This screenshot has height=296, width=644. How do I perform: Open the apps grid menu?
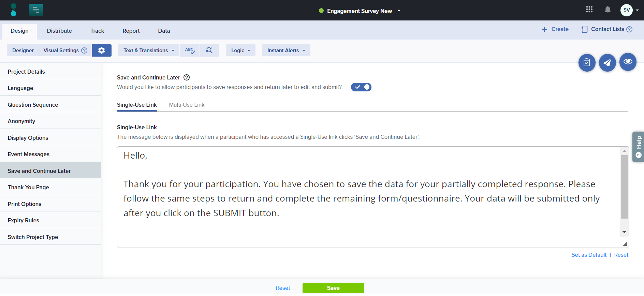[x=589, y=10]
